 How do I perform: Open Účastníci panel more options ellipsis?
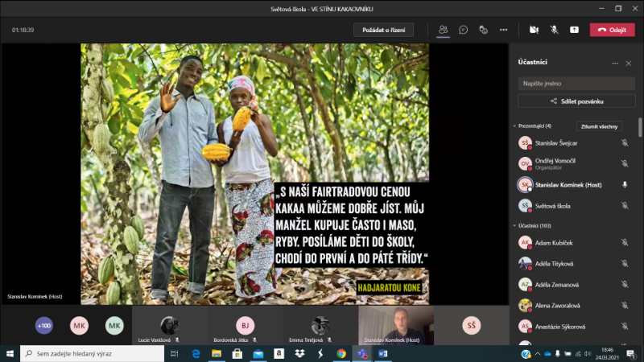[615, 63]
